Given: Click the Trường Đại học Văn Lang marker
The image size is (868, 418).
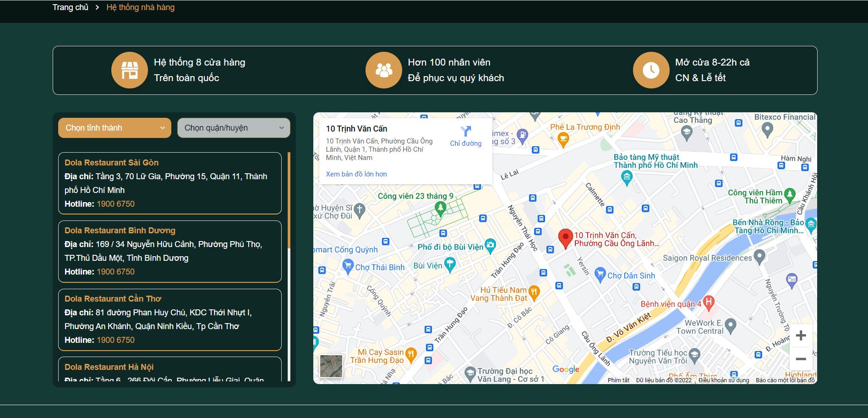Looking at the screenshot, I should coord(470,374).
